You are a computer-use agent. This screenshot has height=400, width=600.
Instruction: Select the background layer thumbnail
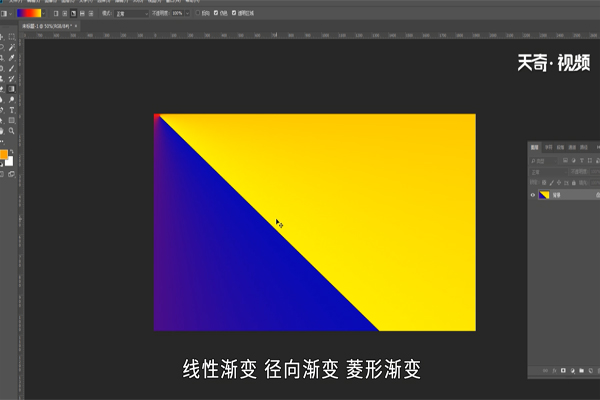(x=544, y=195)
